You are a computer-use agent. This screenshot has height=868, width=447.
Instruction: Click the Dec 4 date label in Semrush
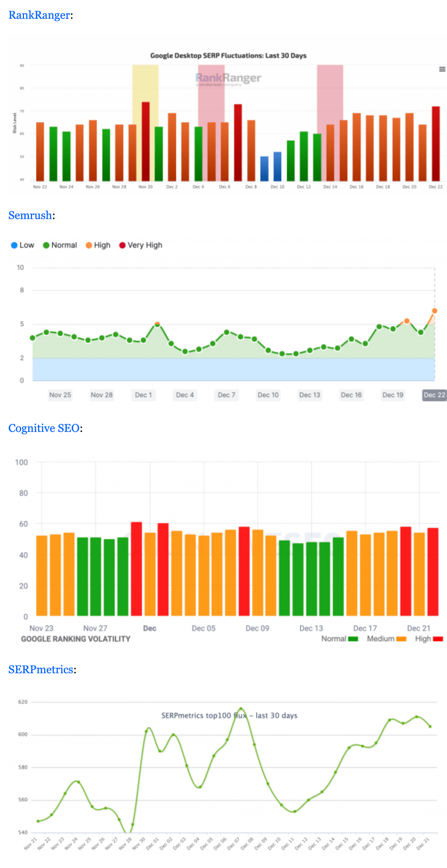coord(185,395)
